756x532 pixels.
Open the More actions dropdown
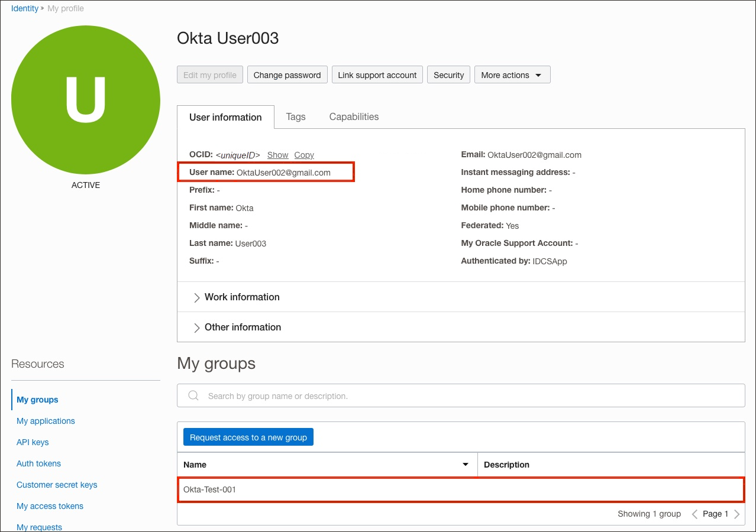pyautogui.click(x=512, y=74)
